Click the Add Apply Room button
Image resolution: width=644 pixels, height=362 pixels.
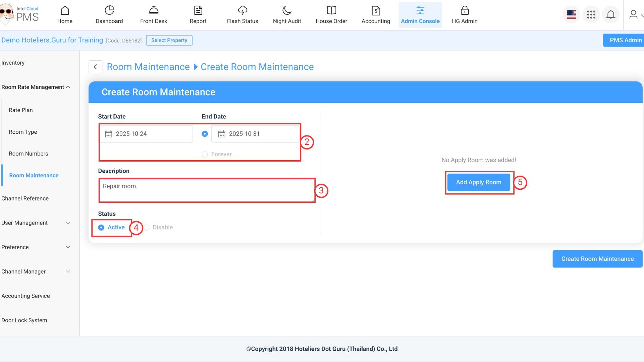(x=479, y=182)
